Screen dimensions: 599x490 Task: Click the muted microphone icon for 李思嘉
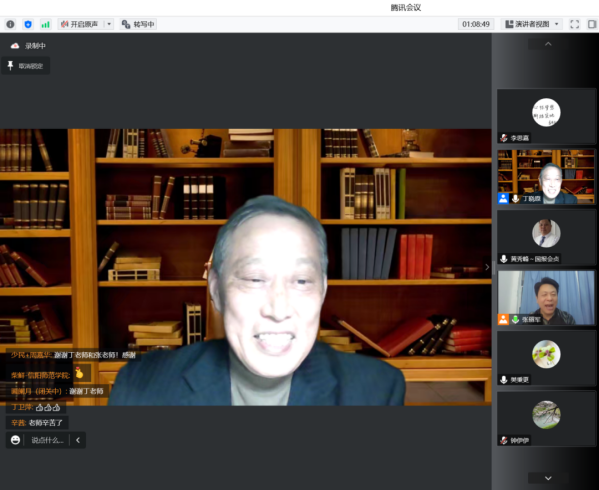pyautogui.click(x=504, y=138)
